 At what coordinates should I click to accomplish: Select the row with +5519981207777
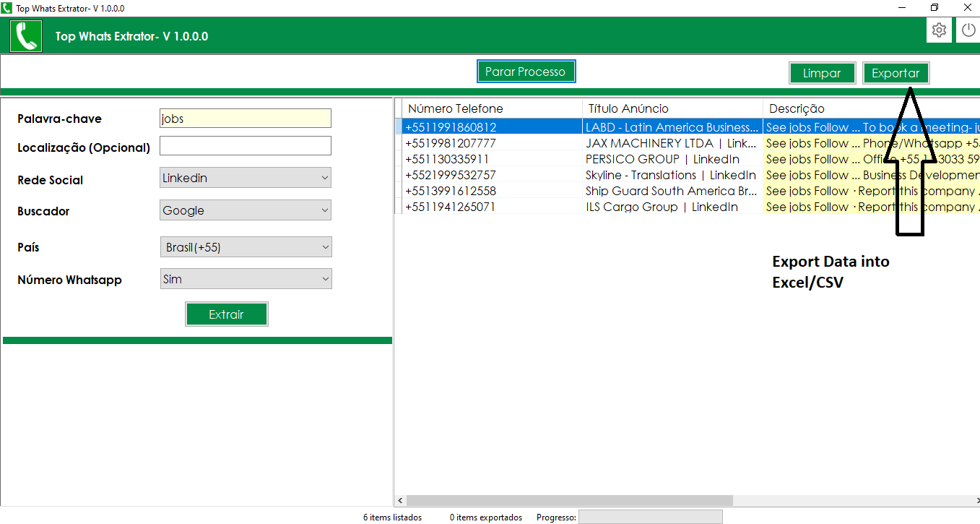coord(493,143)
